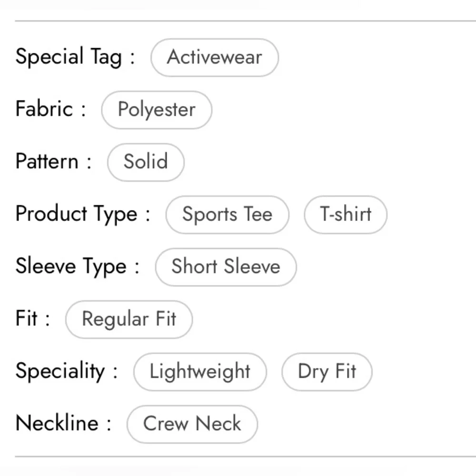476x476 pixels.
Task: Select the Activewear special tag chip
Action: click(215, 58)
